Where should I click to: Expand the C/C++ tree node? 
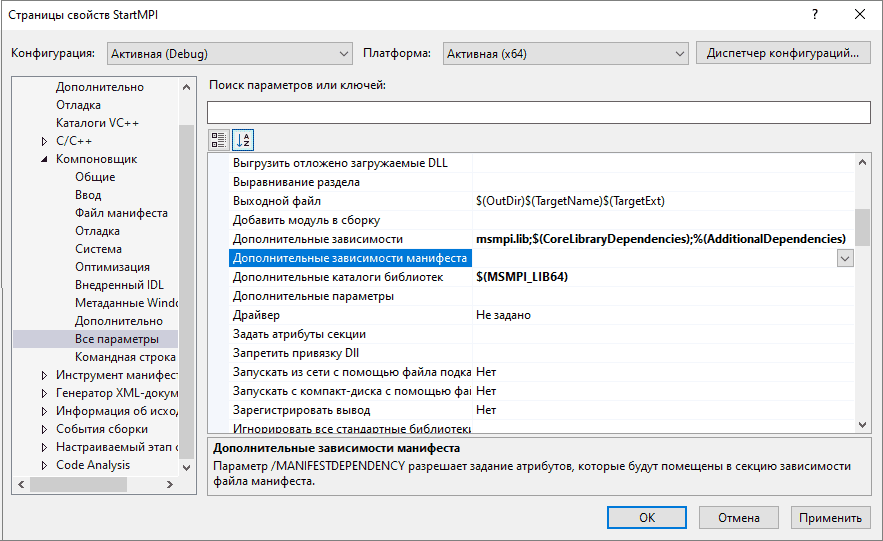coord(44,141)
